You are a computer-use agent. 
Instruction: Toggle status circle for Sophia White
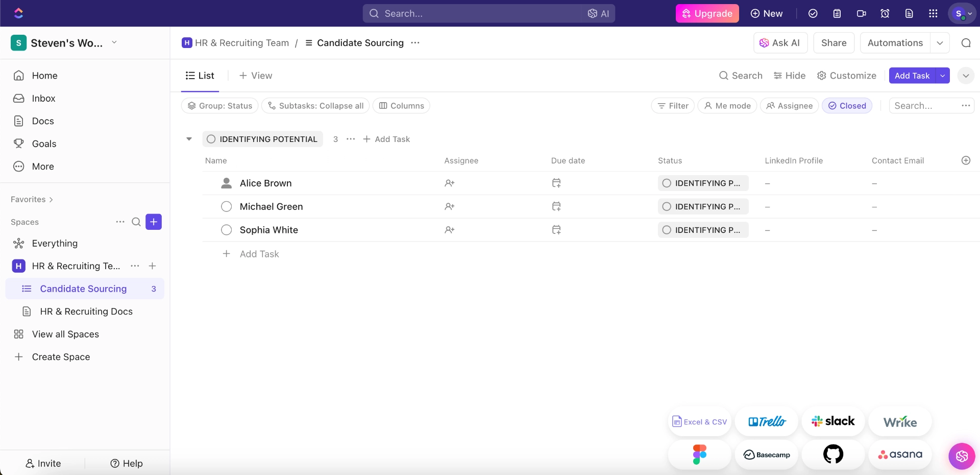click(x=227, y=230)
